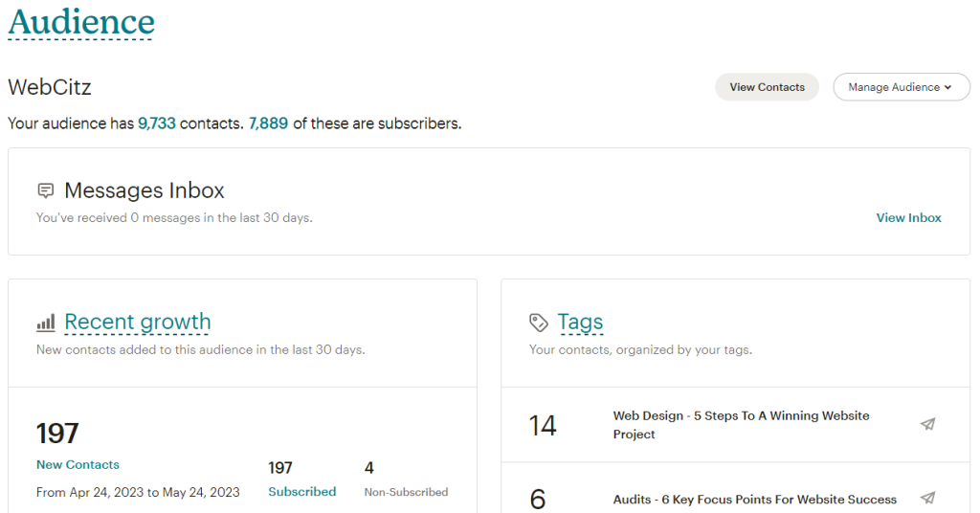Open the Recent growth heading link
980x513 pixels.
click(x=138, y=323)
